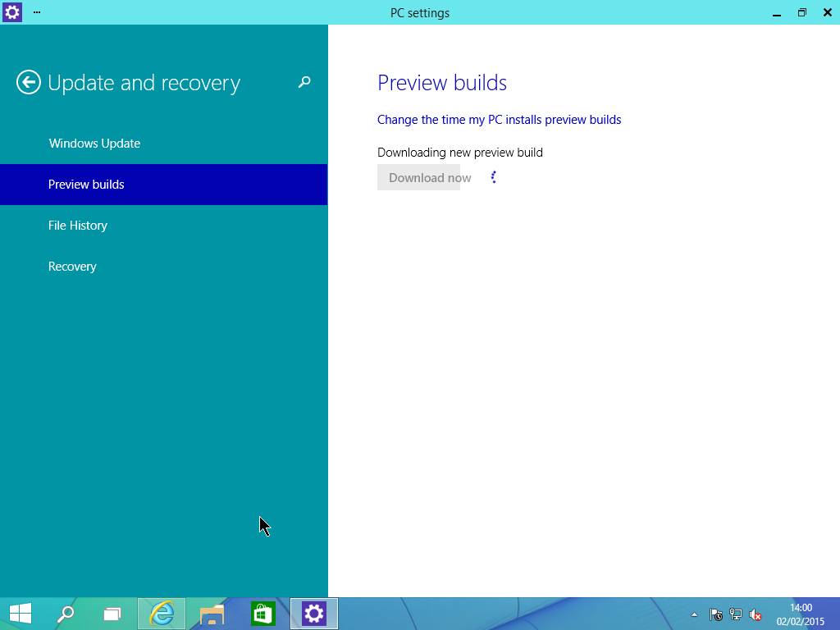Click the muted volume tray icon

point(756,614)
